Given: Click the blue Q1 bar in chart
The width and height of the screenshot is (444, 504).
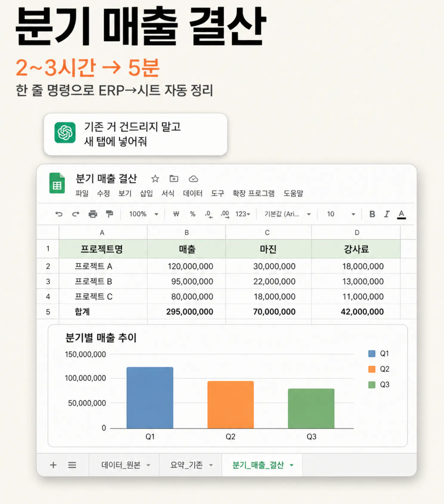Looking at the screenshot, I should pos(150,398).
